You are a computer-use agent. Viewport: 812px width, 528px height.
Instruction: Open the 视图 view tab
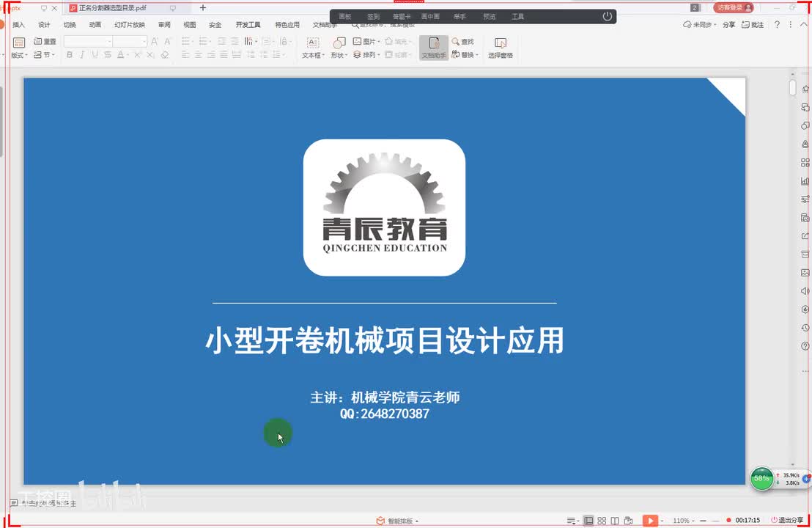coord(190,25)
